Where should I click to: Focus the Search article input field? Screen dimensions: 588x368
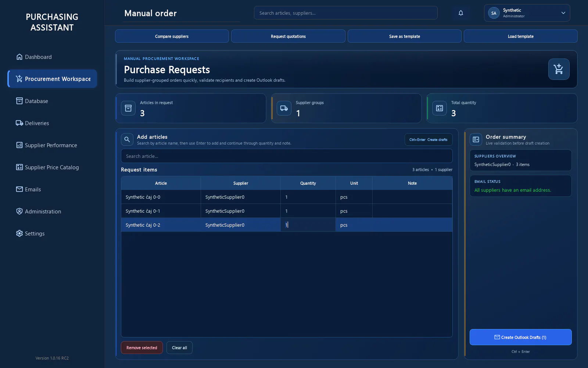point(287,156)
